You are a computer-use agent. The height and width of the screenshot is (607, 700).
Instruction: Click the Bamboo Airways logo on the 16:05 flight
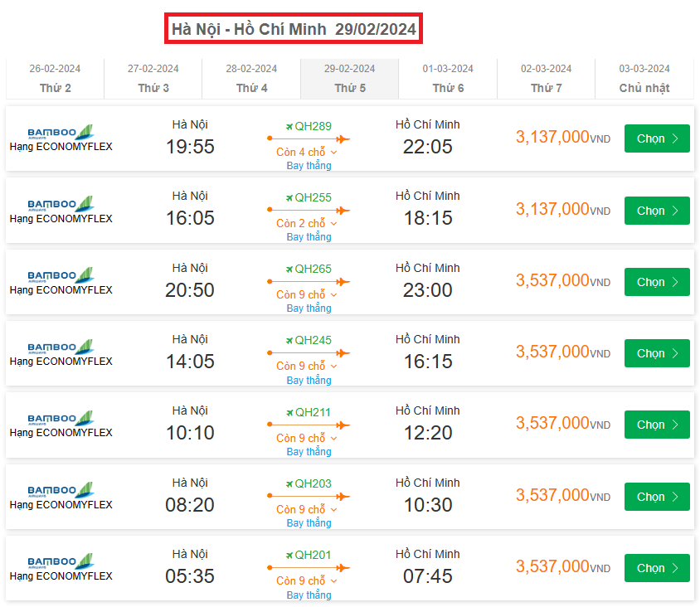click(60, 203)
